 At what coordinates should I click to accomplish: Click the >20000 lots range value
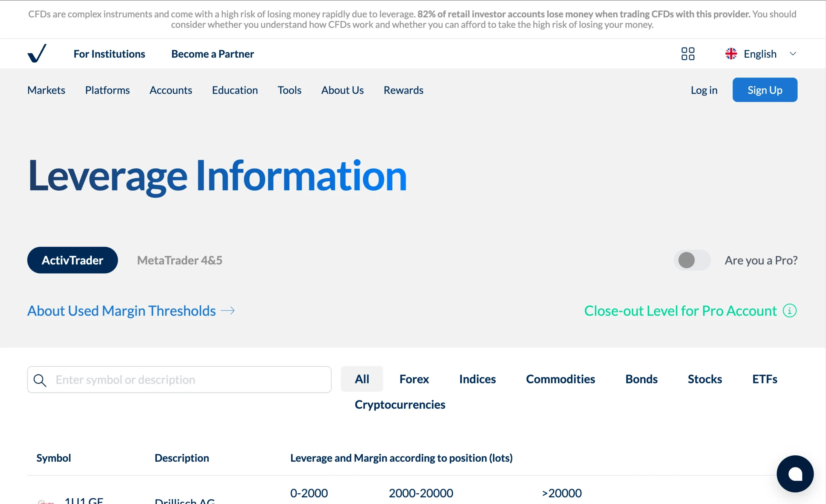tap(562, 493)
